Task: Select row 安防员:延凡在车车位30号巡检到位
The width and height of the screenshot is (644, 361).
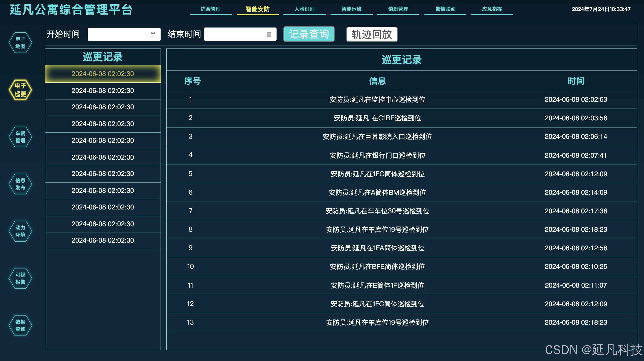Action: click(x=402, y=211)
